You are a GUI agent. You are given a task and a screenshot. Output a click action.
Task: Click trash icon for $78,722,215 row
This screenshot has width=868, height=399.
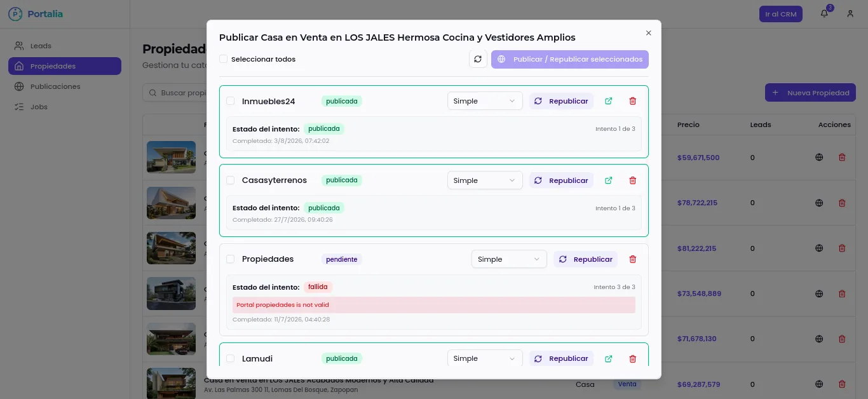pyautogui.click(x=842, y=203)
